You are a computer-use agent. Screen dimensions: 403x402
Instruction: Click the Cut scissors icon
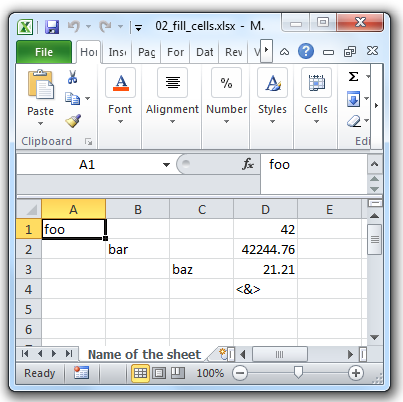pyautogui.click(x=72, y=77)
